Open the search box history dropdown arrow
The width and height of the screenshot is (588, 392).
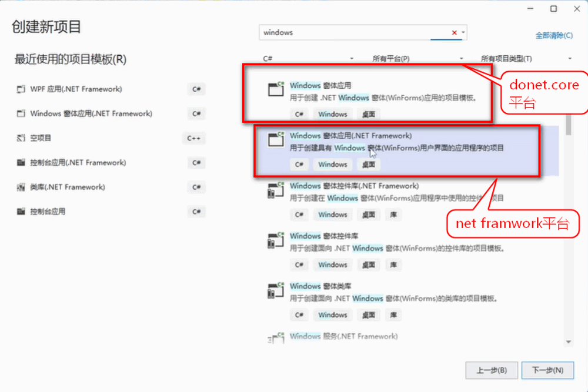[x=463, y=32]
